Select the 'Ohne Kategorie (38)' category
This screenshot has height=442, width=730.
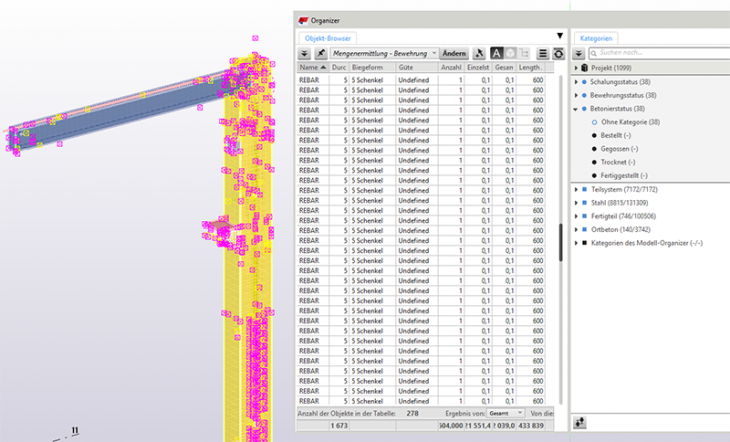point(630,122)
